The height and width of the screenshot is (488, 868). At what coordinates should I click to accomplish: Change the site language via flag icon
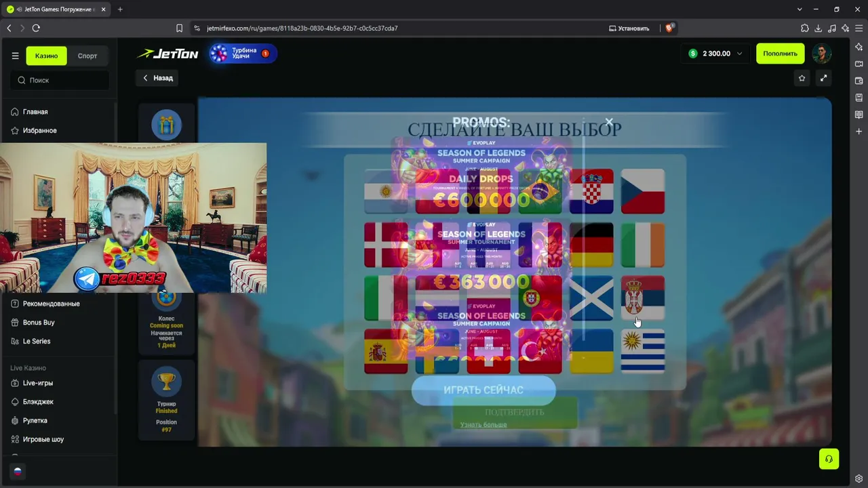18,471
